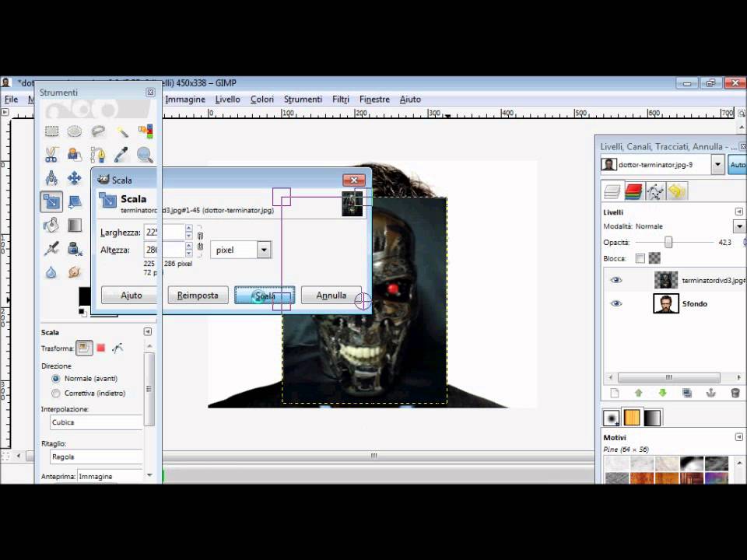Screen dimensions: 747x560
Task: Create a new layer in Livelli panel
Action: [x=615, y=393]
